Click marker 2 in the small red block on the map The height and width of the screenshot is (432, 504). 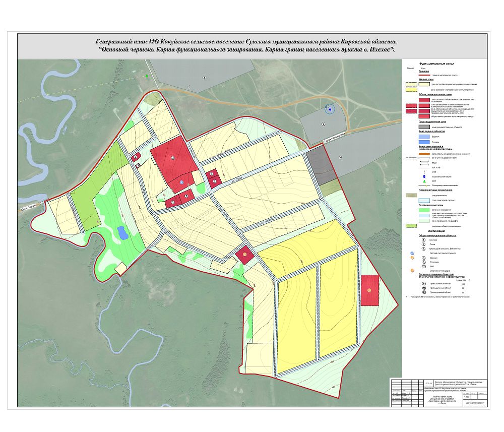coord(135,157)
